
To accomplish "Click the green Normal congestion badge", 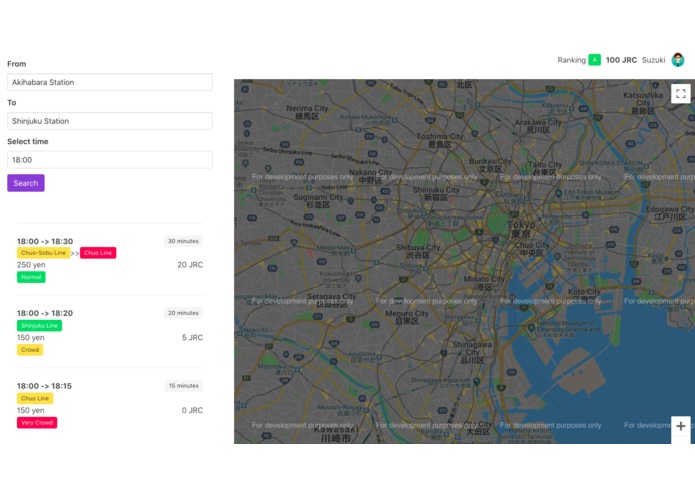I will click(x=31, y=277).
